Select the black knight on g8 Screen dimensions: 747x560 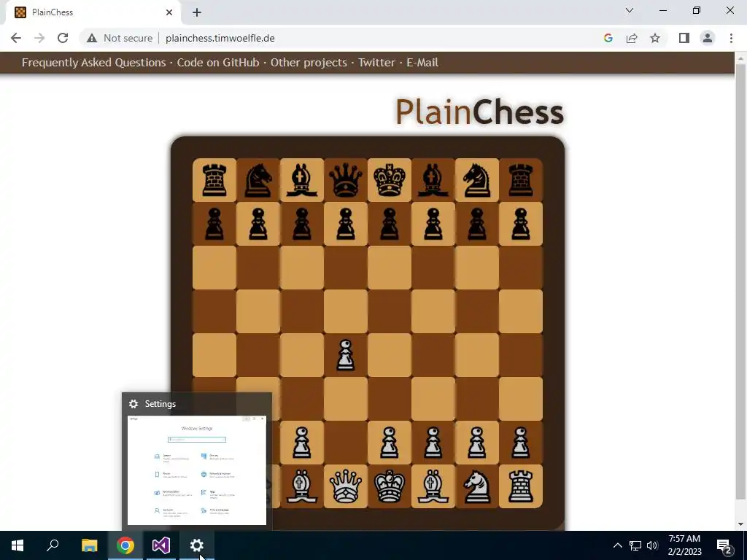[x=477, y=180]
